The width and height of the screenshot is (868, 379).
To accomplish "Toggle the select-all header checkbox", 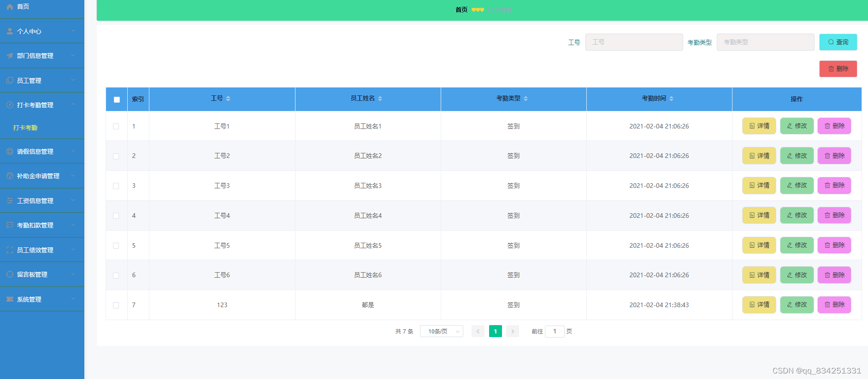I will point(117,99).
